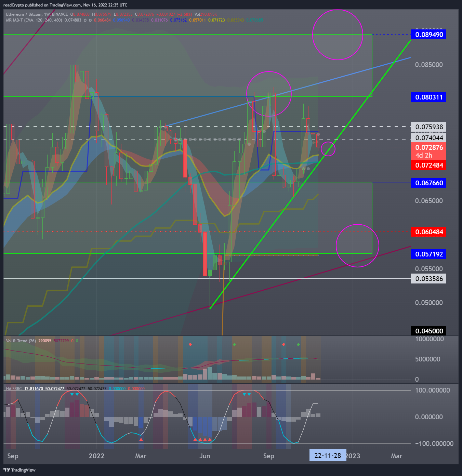The height and width of the screenshot is (476, 462).
Task: Click the 12.811670 value in HA SRRC legend
Action: point(34,389)
